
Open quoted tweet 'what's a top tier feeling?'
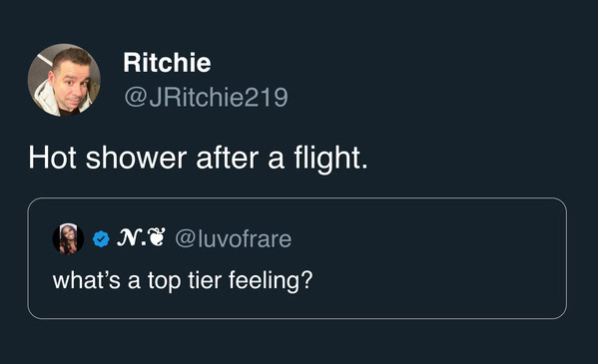coord(183,280)
